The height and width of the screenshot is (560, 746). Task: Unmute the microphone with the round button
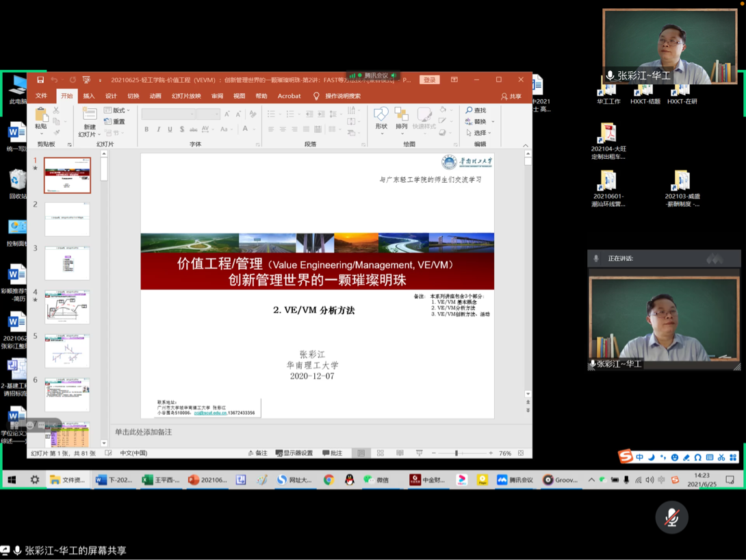(671, 518)
